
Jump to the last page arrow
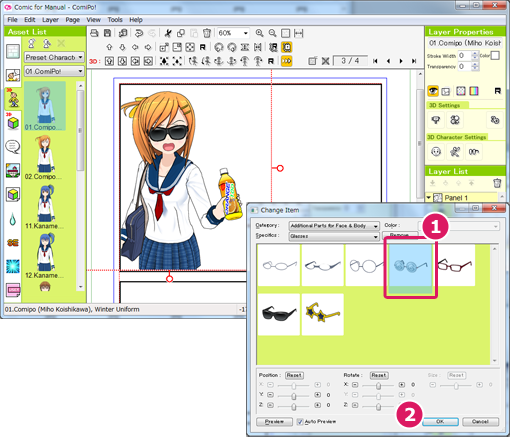pos(414,61)
